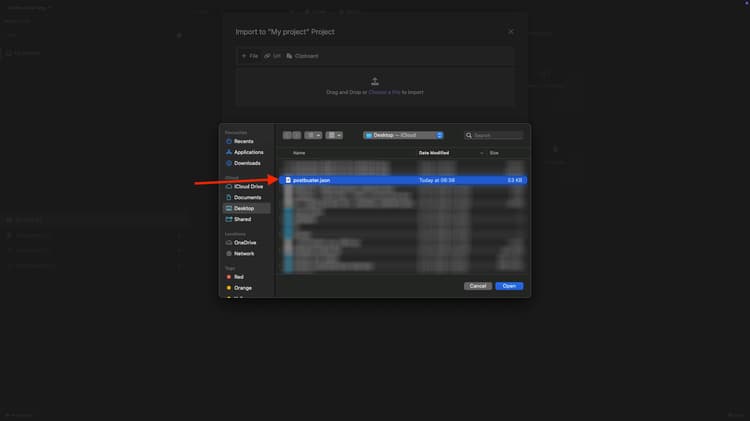The width and height of the screenshot is (750, 421).
Task: Switch to the Clipboard import tab
Action: (x=302, y=56)
